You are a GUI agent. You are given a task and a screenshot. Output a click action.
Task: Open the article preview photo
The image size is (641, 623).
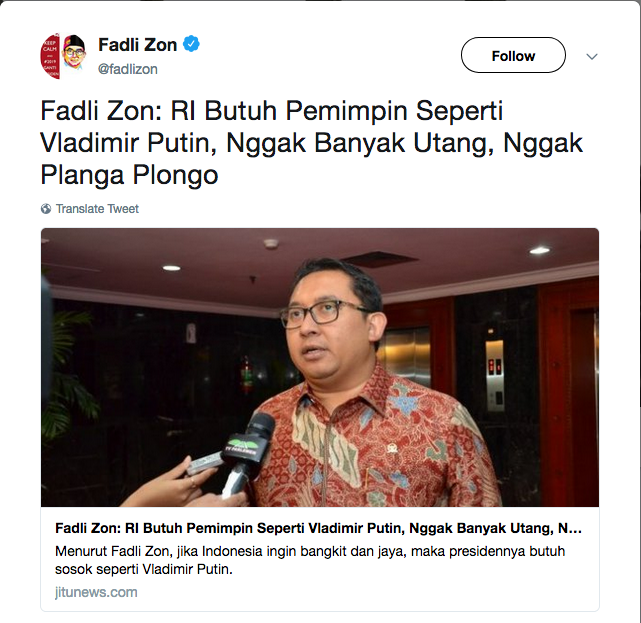point(320,368)
